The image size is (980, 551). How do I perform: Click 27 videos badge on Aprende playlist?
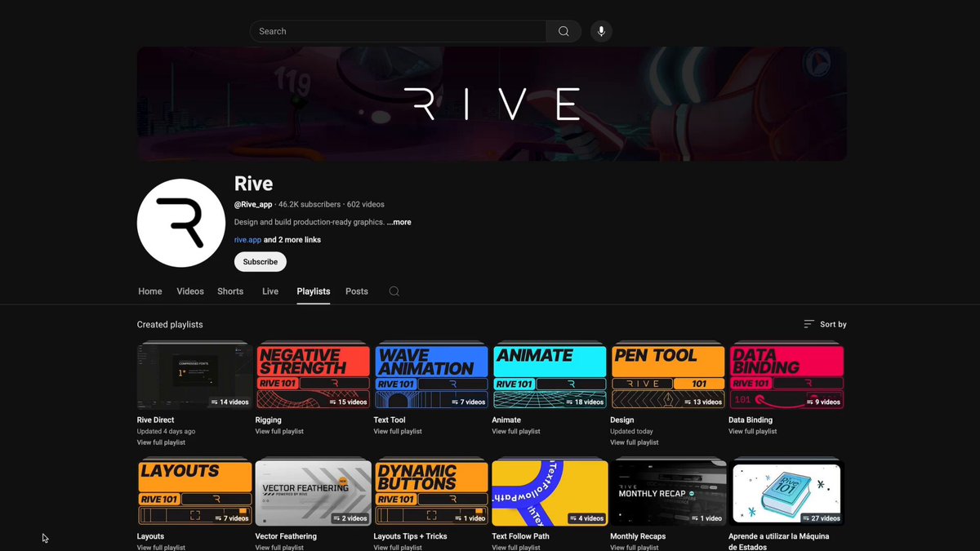click(x=822, y=518)
